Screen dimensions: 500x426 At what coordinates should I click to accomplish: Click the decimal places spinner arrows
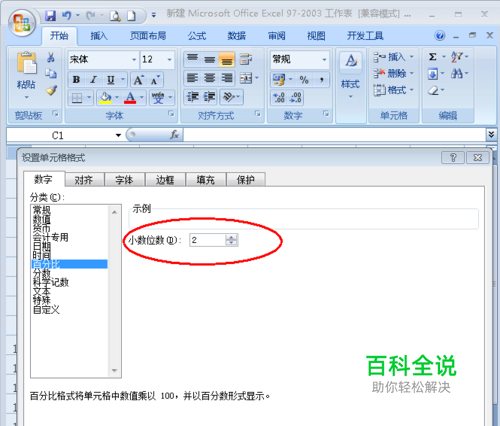tap(231, 240)
